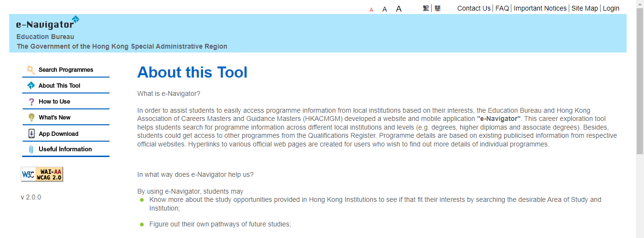Open the Contact Us link
The image size is (644, 238).
pos(474,8)
